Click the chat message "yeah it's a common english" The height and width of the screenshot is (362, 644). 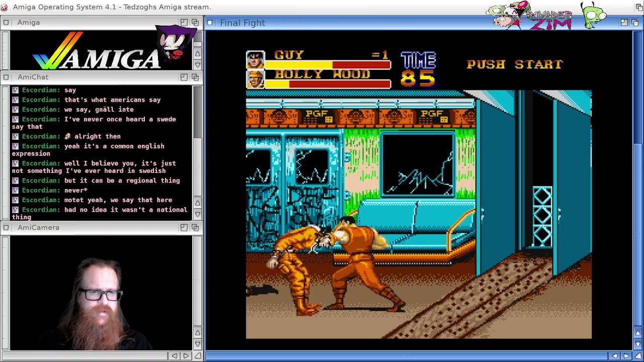[x=114, y=146]
